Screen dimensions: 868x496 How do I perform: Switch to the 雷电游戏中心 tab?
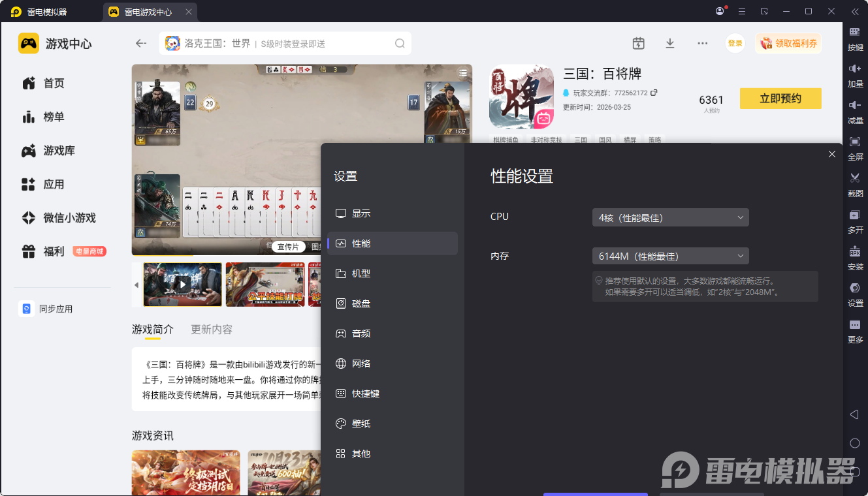pyautogui.click(x=150, y=12)
